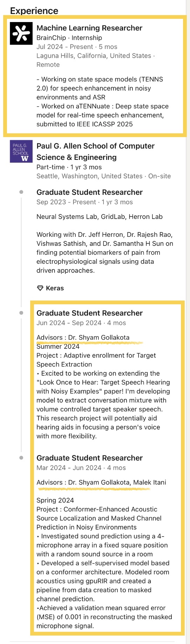Click the Seattle, Washington On-site location text

click(103, 176)
